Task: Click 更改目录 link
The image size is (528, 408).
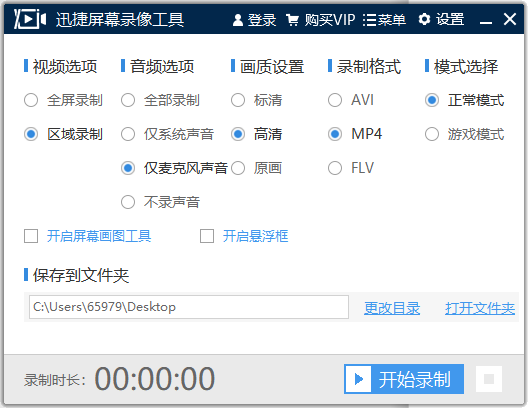Action: pyautogui.click(x=392, y=308)
